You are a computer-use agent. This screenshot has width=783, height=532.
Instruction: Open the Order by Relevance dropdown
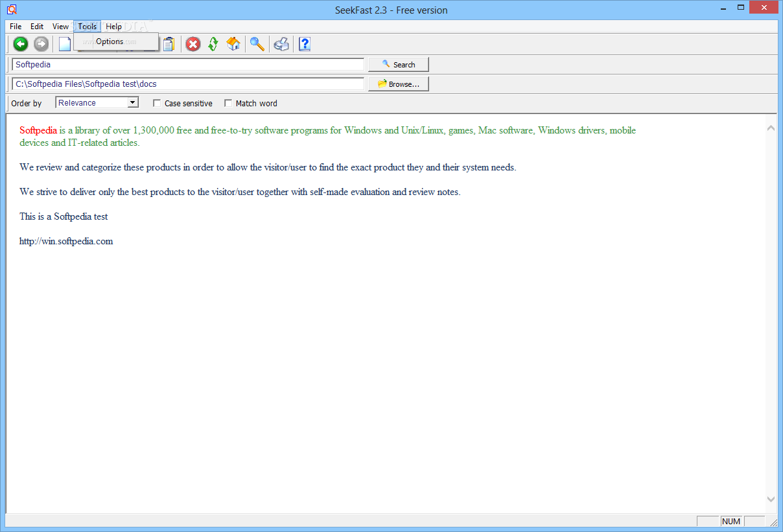[x=97, y=102]
